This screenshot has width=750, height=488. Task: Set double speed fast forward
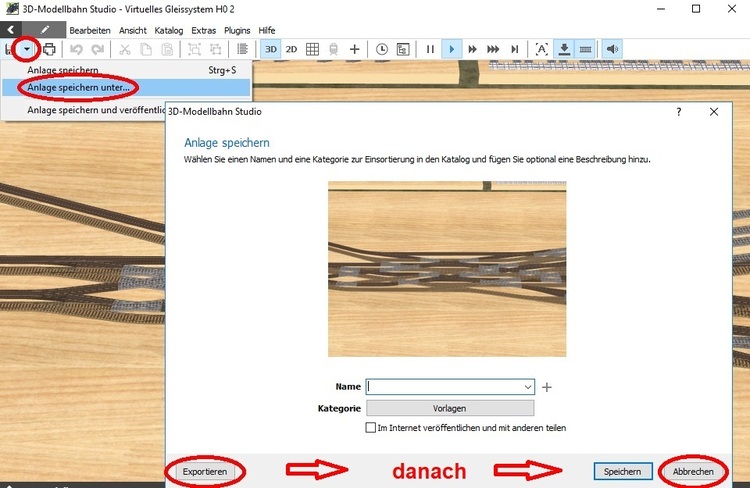click(x=472, y=49)
